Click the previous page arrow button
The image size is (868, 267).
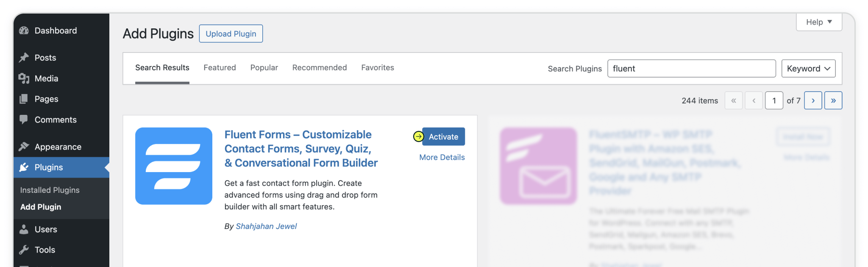point(754,100)
